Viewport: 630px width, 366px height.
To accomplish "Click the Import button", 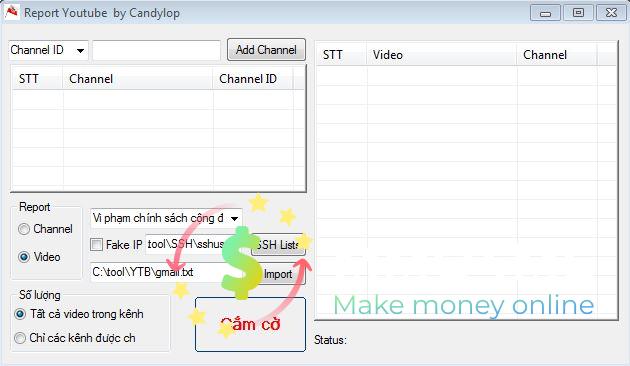I will (x=278, y=274).
